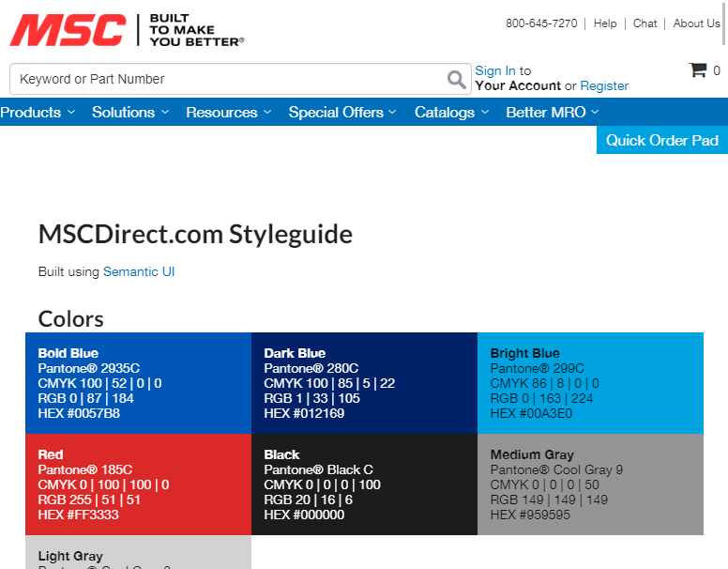The image size is (728, 569).
Task: Click the Sign In link
Action: click(x=495, y=70)
